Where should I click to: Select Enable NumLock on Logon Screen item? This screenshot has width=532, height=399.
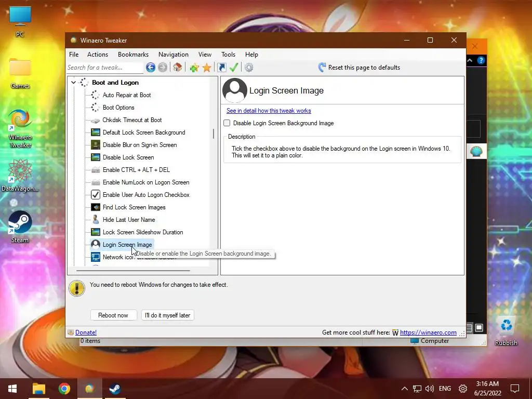pyautogui.click(x=146, y=182)
